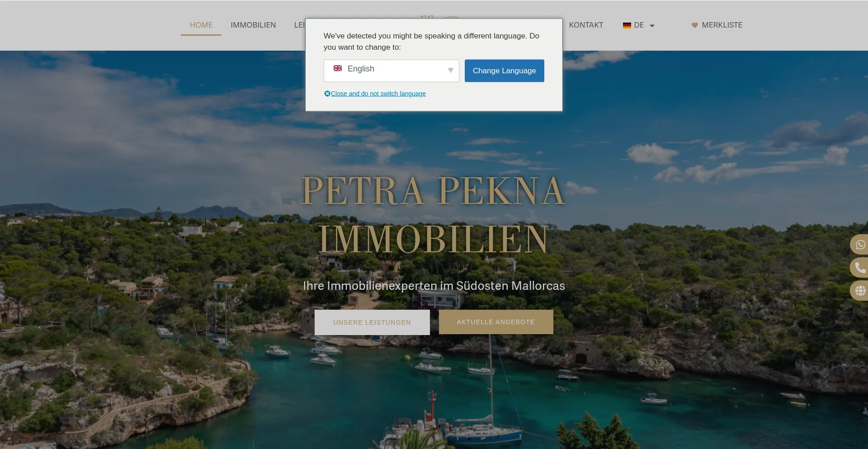Click the phone call floating icon
The height and width of the screenshot is (449, 868).
(860, 268)
